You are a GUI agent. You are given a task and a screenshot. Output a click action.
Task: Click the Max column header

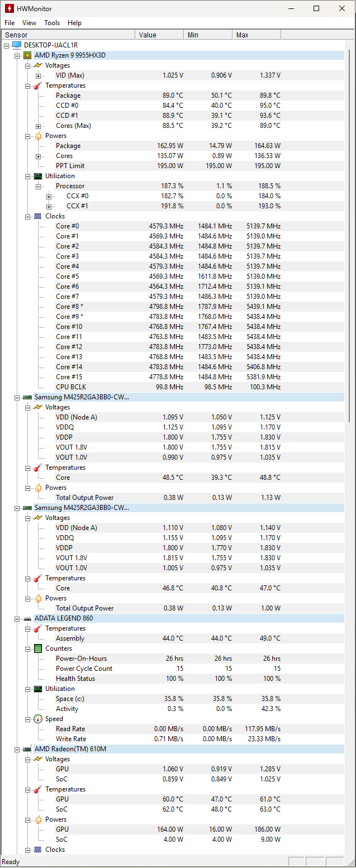point(257,35)
